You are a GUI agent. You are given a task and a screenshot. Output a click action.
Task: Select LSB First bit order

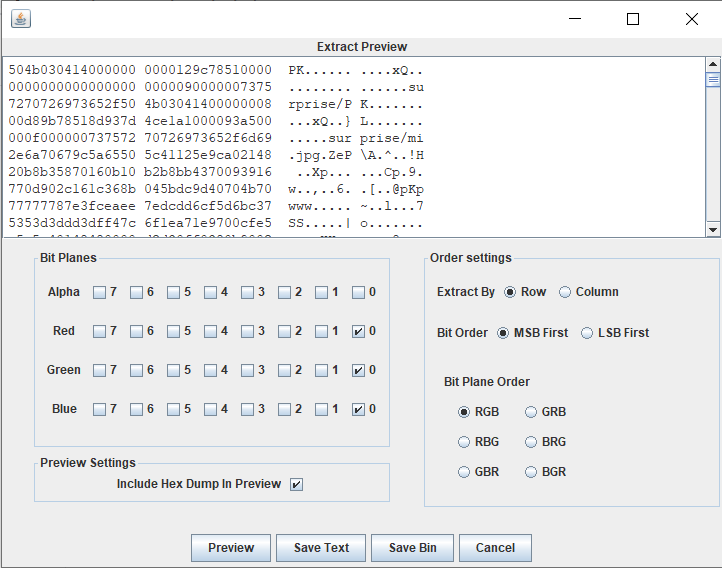pyautogui.click(x=587, y=333)
